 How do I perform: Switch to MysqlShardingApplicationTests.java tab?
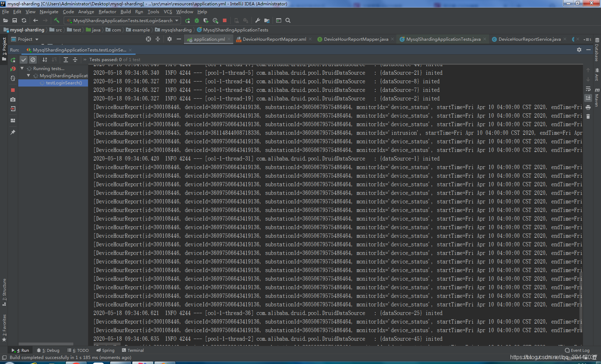pos(443,39)
